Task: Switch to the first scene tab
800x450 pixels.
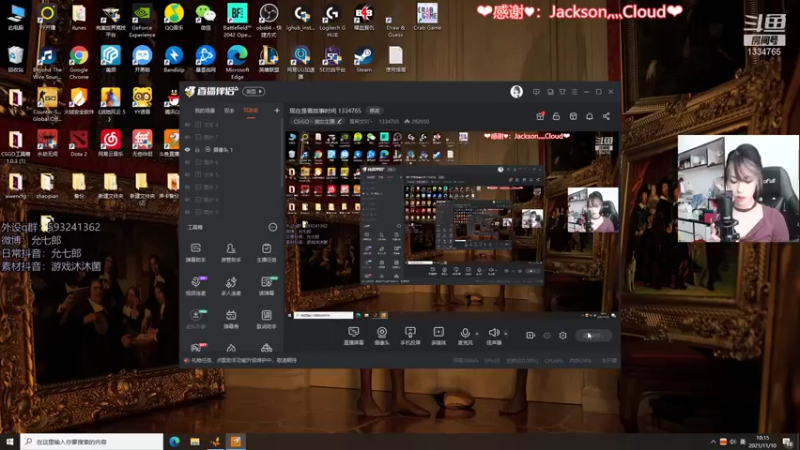Action: [x=205, y=111]
